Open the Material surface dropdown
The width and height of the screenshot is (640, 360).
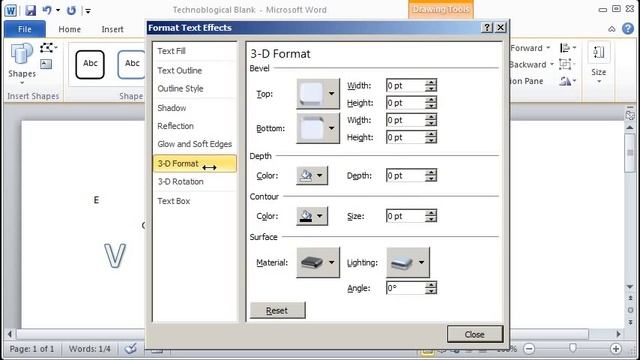click(318, 262)
